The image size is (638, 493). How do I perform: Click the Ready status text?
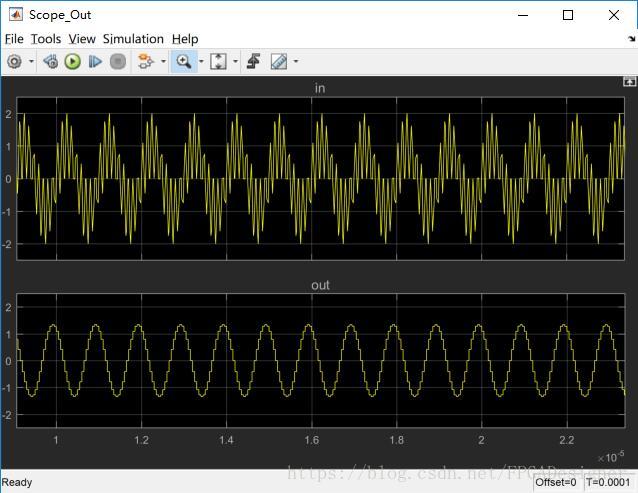click(x=17, y=482)
